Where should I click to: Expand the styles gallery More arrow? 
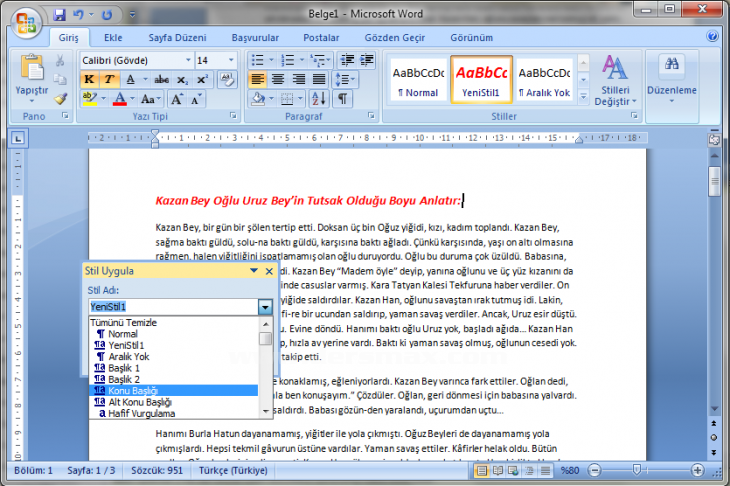click(583, 97)
